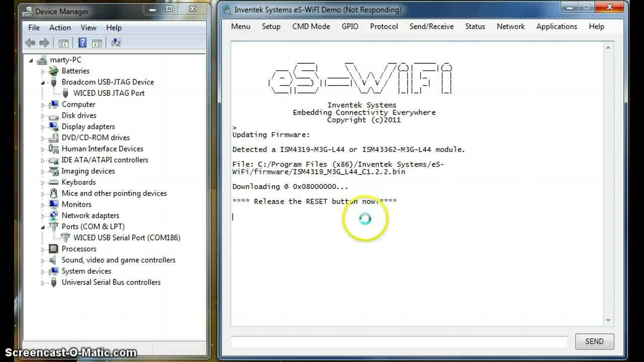644x362 pixels.
Task: Select WICED USB JTAG Port label
Action: tap(109, 93)
